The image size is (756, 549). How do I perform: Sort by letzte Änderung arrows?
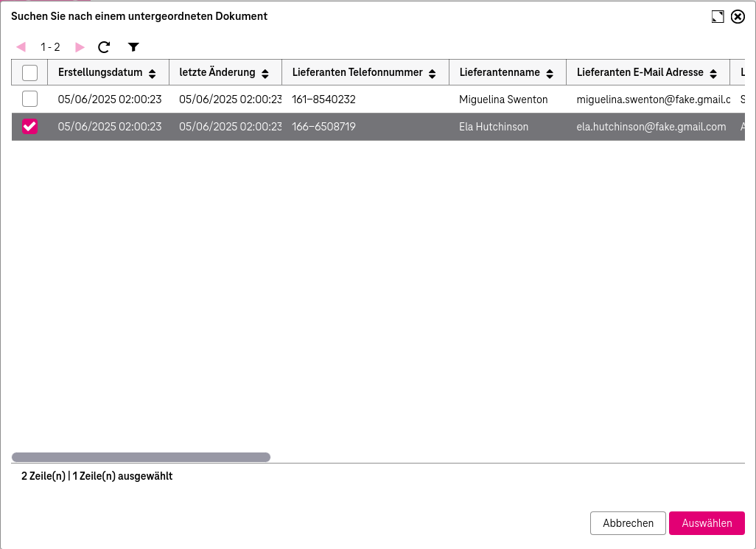pyautogui.click(x=265, y=73)
